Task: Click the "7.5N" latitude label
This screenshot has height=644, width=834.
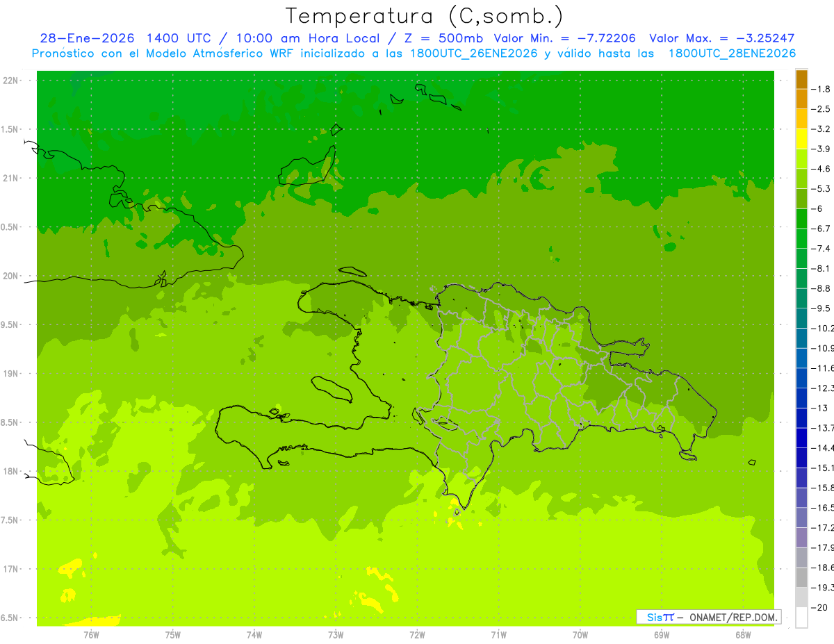Action: [x=10, y=520]
